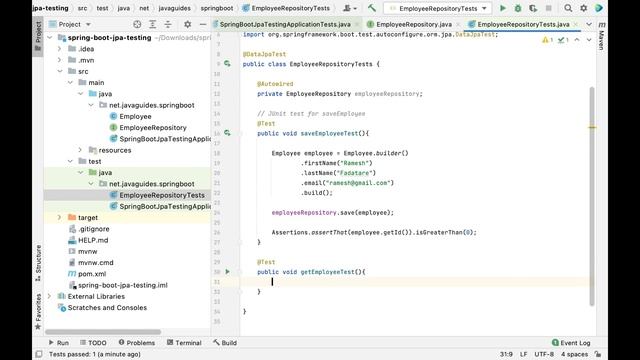The image size is (640, 360).
Task: Click the line:column indicator 31:9
Action: 506,354
